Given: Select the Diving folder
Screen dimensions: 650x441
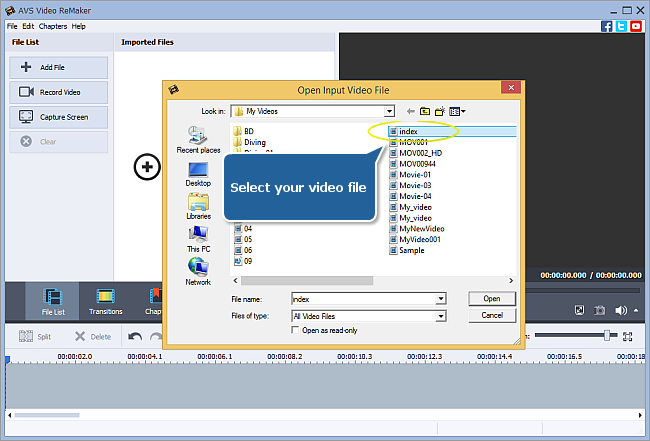Looking at the screenshot, I should (250, 142).
